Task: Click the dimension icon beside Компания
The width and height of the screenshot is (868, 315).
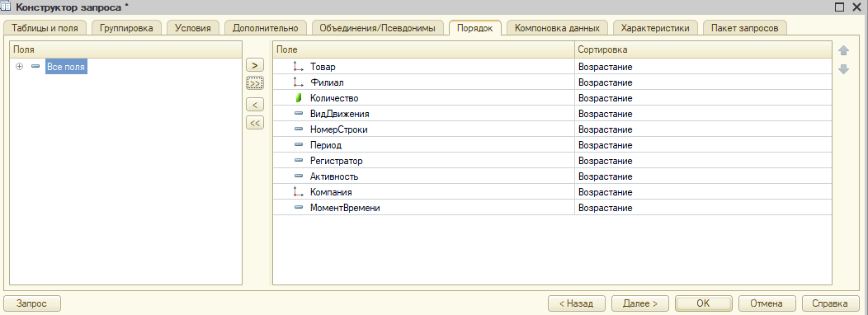Action: pos(299,192)
